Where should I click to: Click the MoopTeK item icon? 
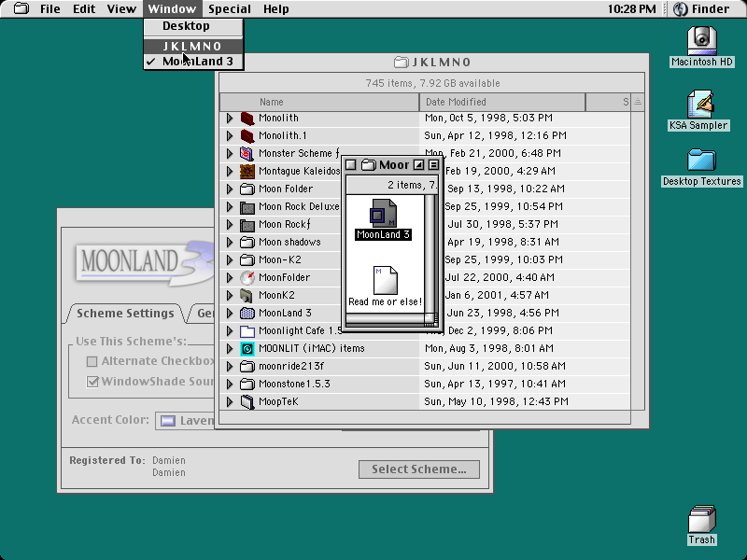247,402
